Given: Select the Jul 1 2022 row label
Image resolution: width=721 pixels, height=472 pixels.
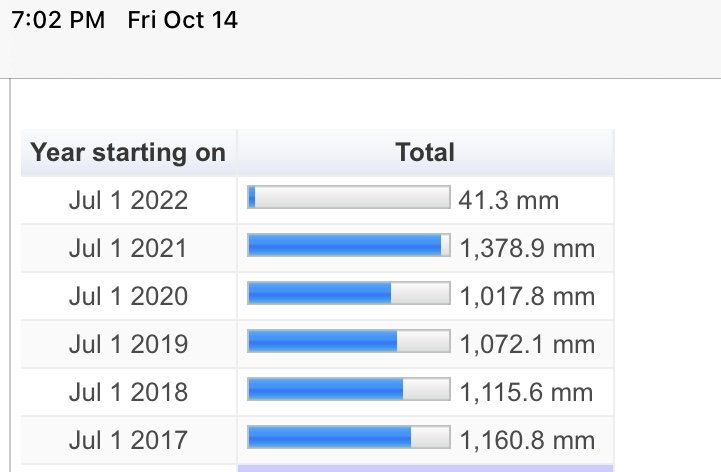Looking at the screenshot, I should (x=128, y=201).
